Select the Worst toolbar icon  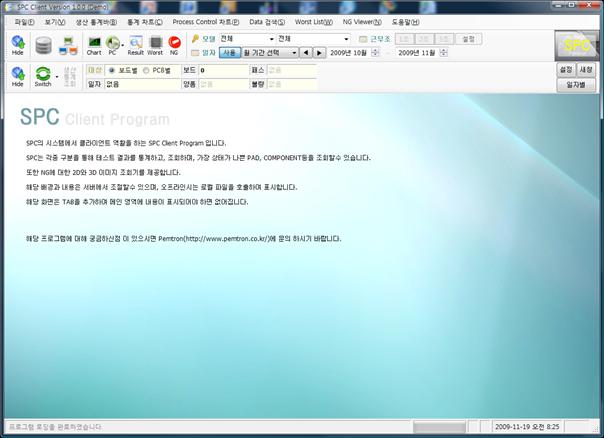pos(155,43)
